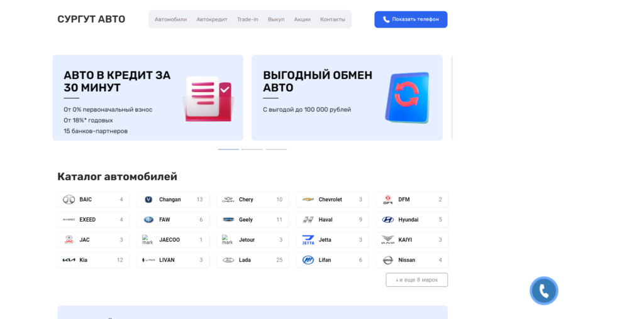Open the Автокредит menu item
The image size is (644, 319).
[x=212, y=19]
